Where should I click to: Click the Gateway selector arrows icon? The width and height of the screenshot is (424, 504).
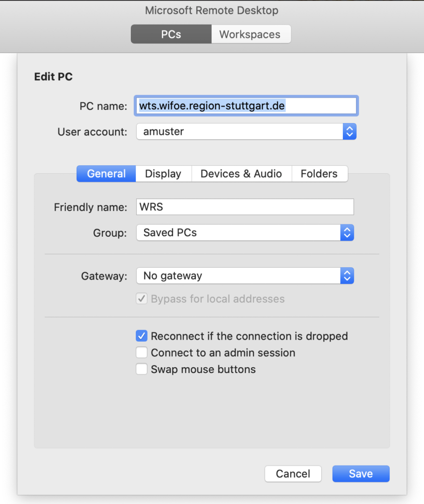point(347,276)
